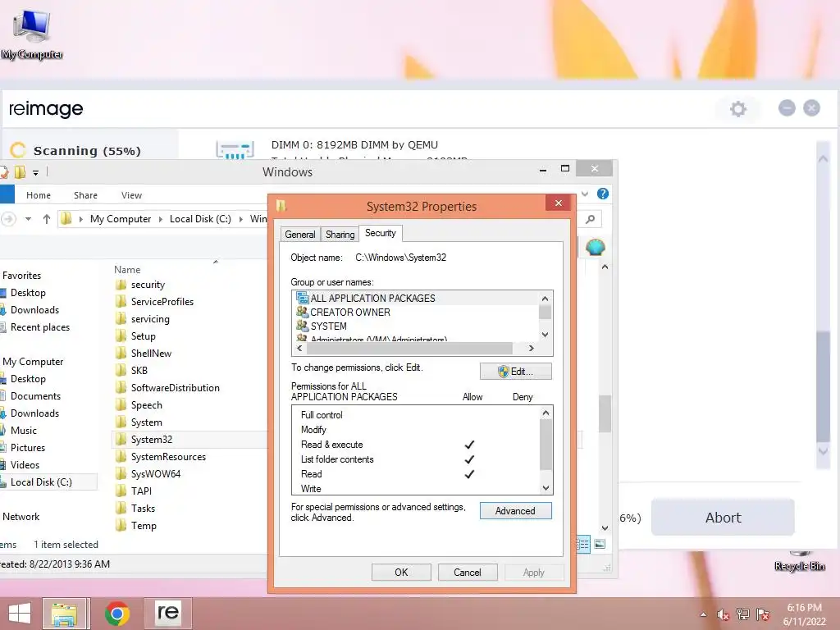Open Recycle Bin desktop icon

[x=799, y=561]
